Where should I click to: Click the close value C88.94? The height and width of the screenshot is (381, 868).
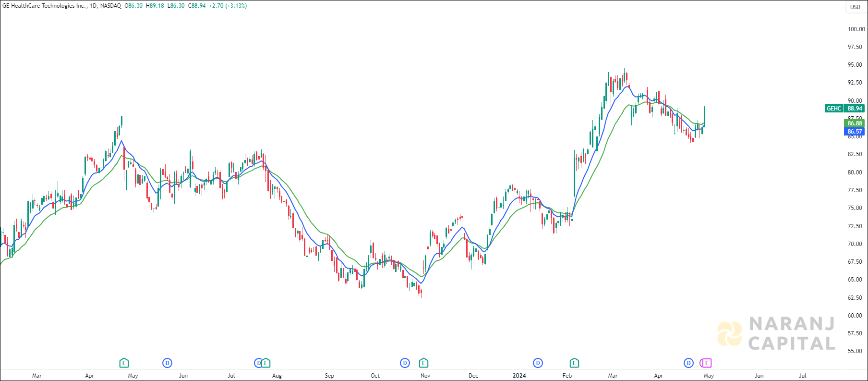coord(197,6)
